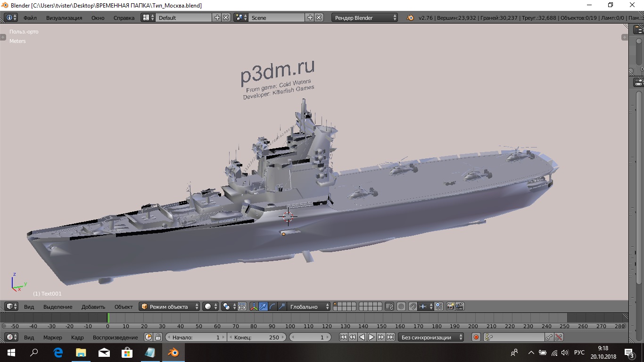Viewport: 644px width, 362px height.
Task: Add a new scene with plus icon
Action: click(x=310, y=17)
